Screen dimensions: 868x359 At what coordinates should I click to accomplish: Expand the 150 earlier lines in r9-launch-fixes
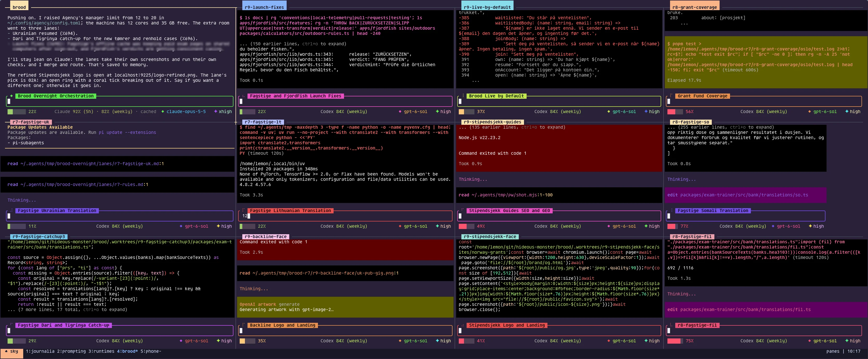tap(293, 44)
